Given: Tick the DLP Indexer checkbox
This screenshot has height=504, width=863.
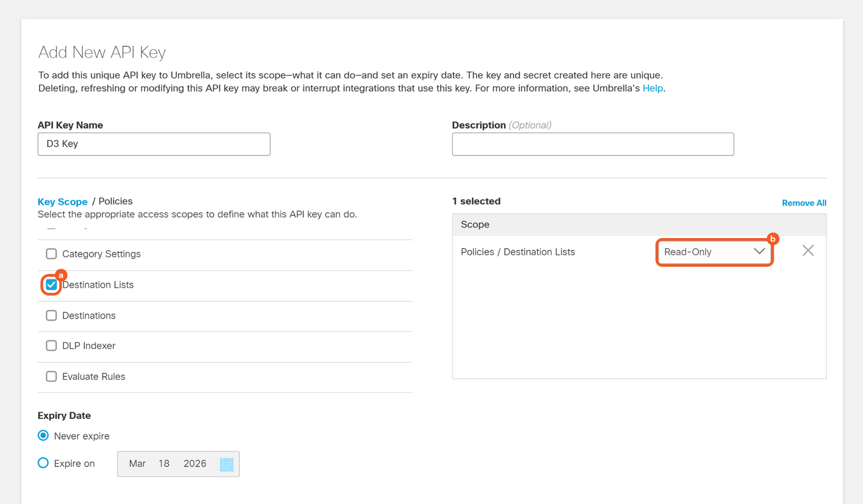Looking at the screenshot, I should click(x=51, y=346).
